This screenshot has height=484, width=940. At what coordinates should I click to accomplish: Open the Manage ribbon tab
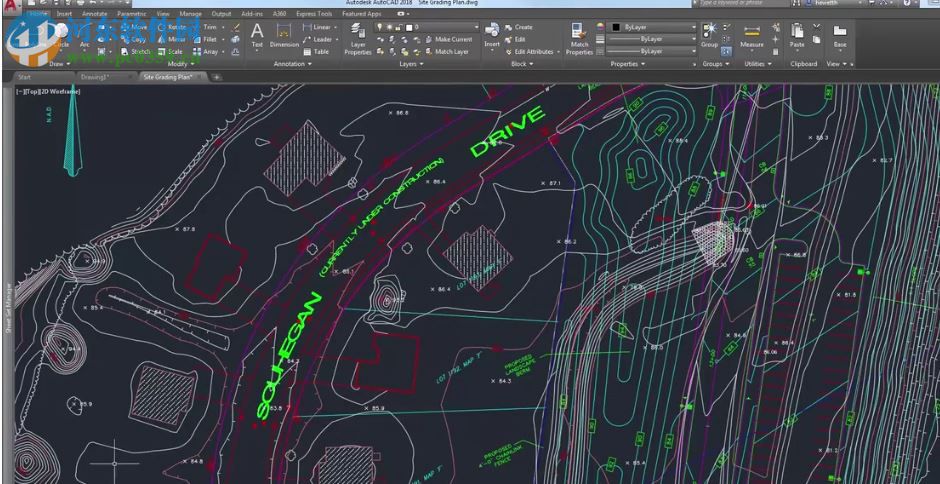pos(191,13)
